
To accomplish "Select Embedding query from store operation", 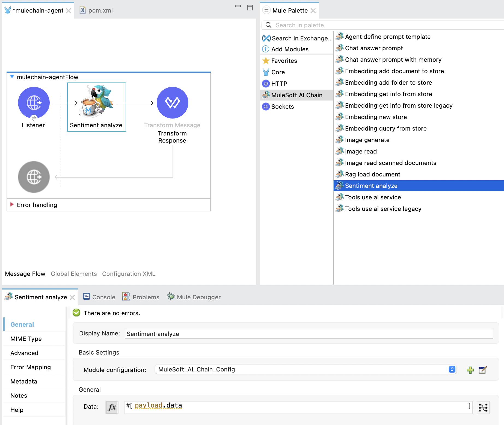I will coord(381,128).
